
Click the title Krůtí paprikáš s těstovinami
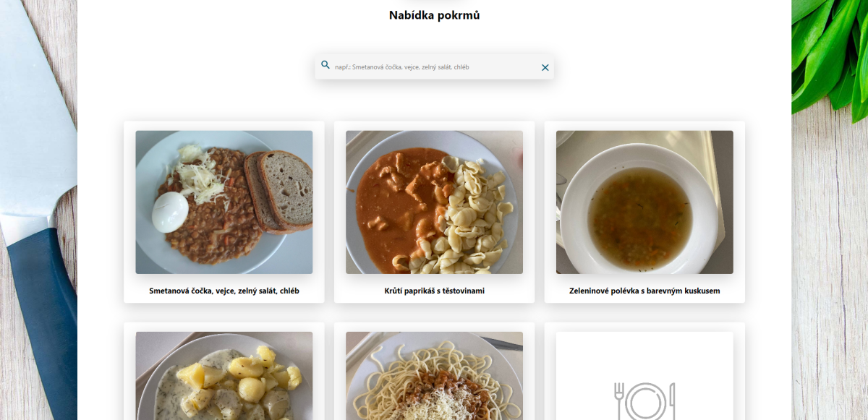pos(434,291)
